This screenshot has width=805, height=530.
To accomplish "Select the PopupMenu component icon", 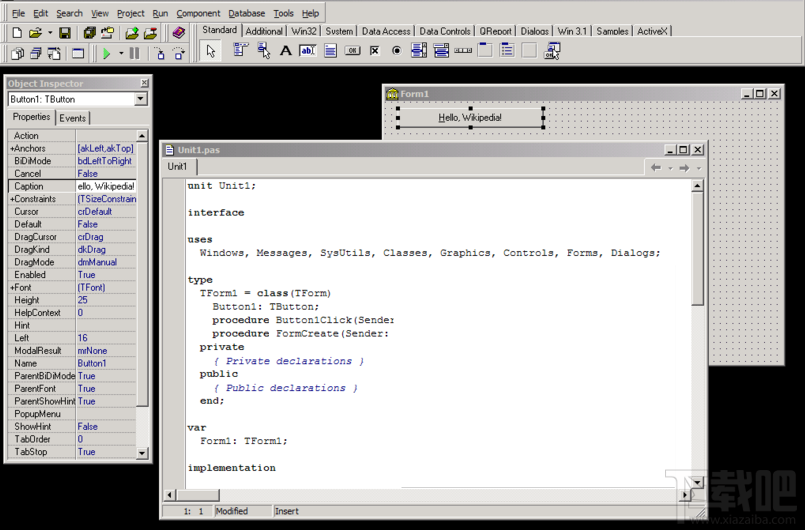I will (x=263, y=50).
